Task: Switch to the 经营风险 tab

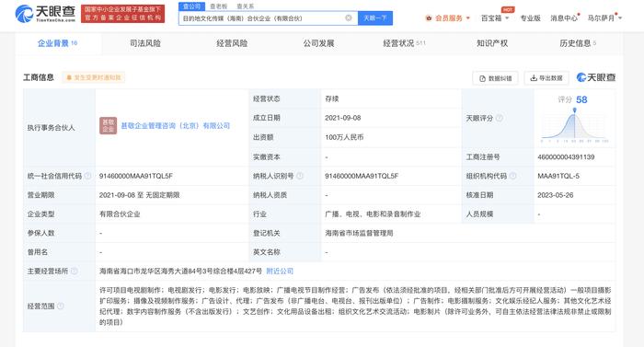Action: pos(232,43)
